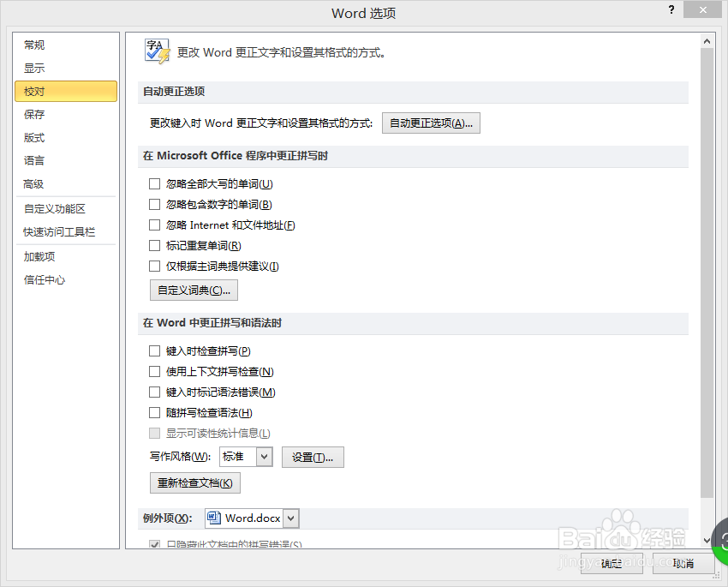Click the 设置(T)... button

pos(313,458)
